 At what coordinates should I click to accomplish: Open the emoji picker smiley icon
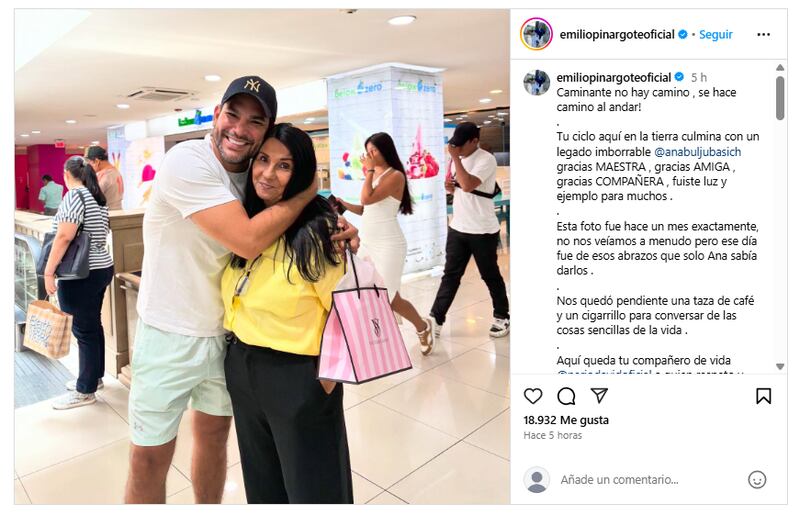[757, 480]
